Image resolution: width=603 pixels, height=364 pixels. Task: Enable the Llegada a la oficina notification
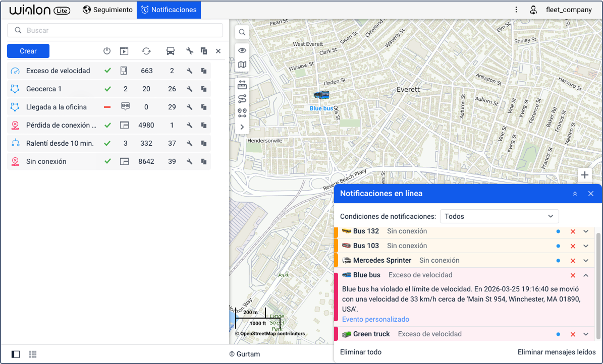coord(107,107)
